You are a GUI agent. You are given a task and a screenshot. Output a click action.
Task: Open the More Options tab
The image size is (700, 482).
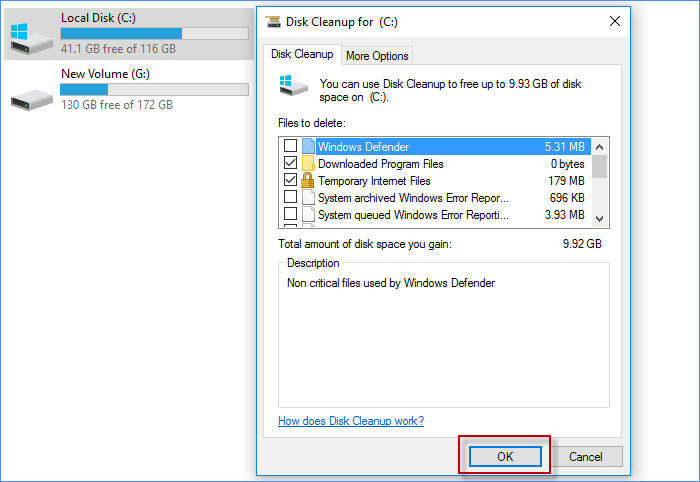(x=377, y=56)
